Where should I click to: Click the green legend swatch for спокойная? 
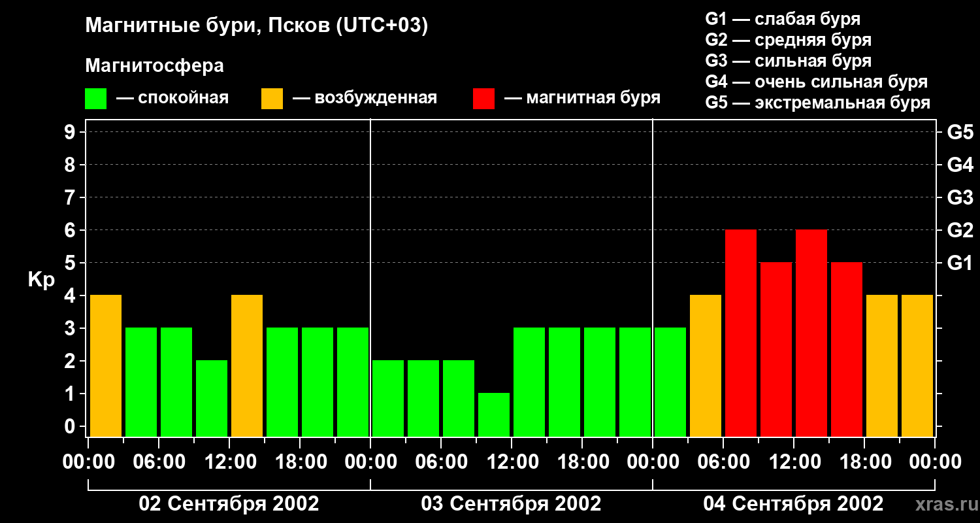tap(95, 98)
